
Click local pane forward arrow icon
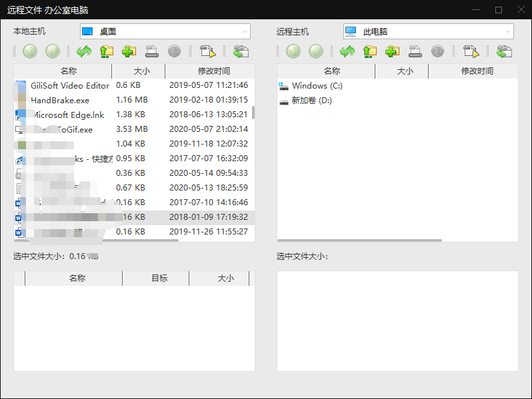[x=53, y=51]
